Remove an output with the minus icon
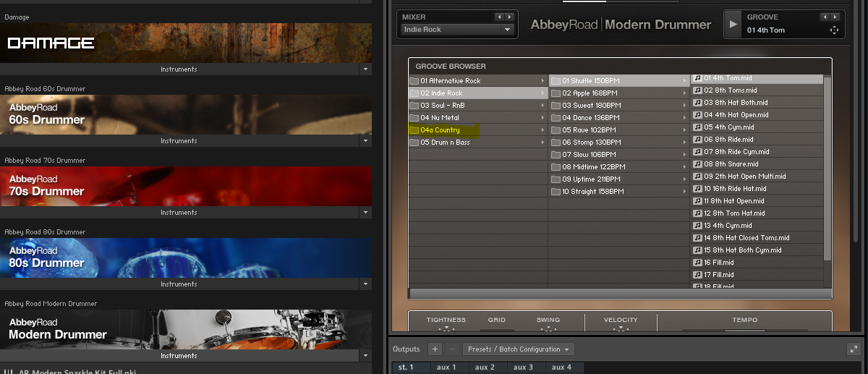 (x=452, y=349)
